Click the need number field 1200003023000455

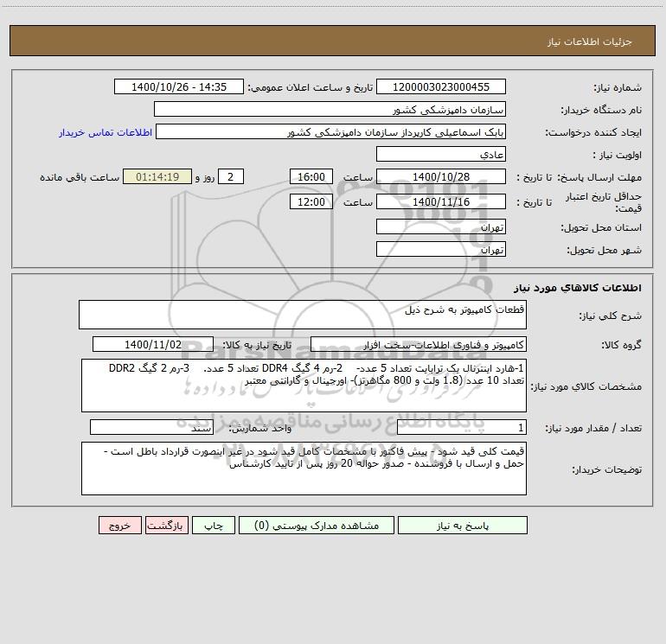[x=441, y=86]
